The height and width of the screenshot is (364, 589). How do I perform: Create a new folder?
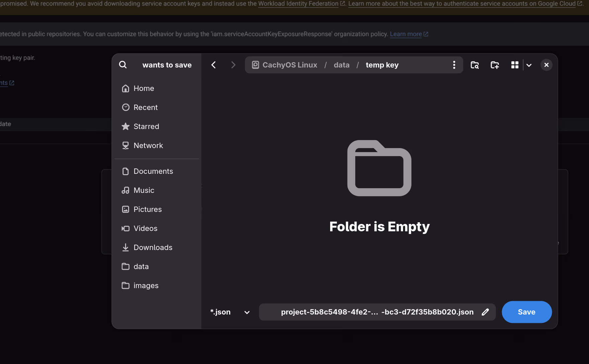coord(495,65)
